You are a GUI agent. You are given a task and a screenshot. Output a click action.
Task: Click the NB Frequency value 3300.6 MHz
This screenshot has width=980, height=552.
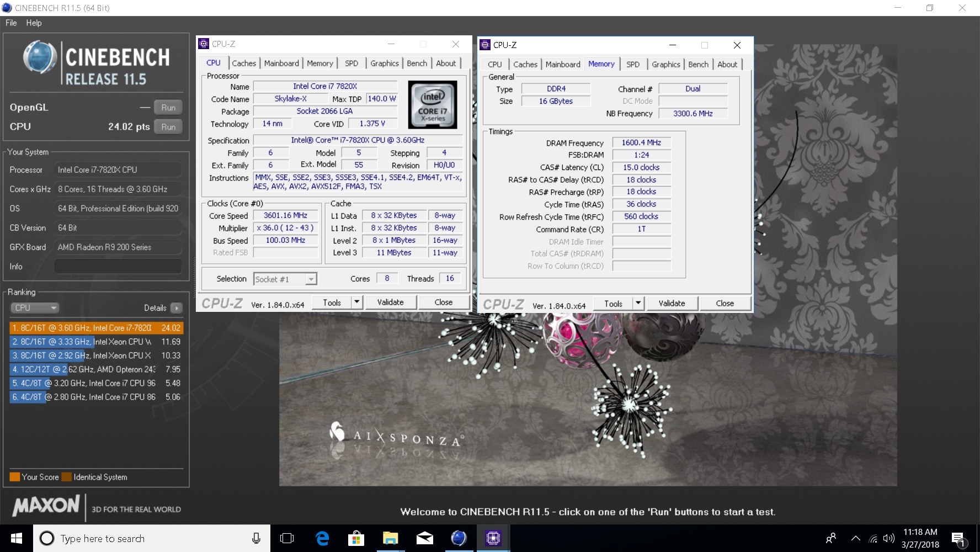pyautogui.click(x=693, y=114)
